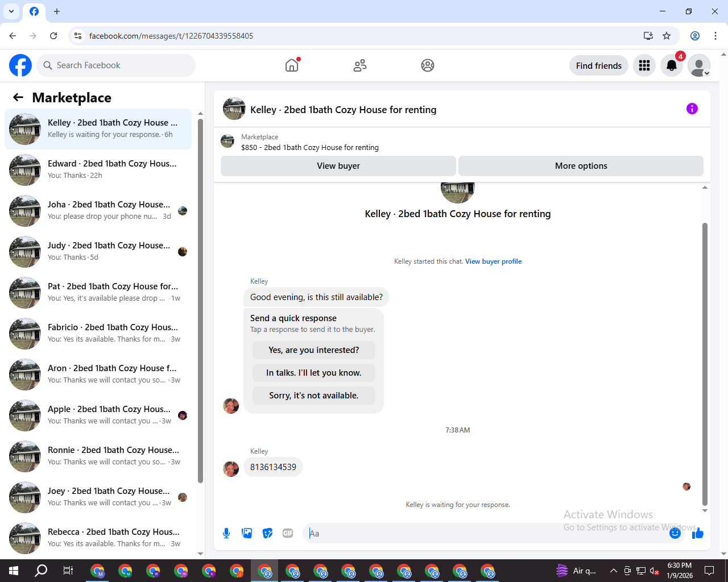Send quick reply 'In talks. I'll let you know.'
The height and width of the screenshot is (582, 728).
314,373
